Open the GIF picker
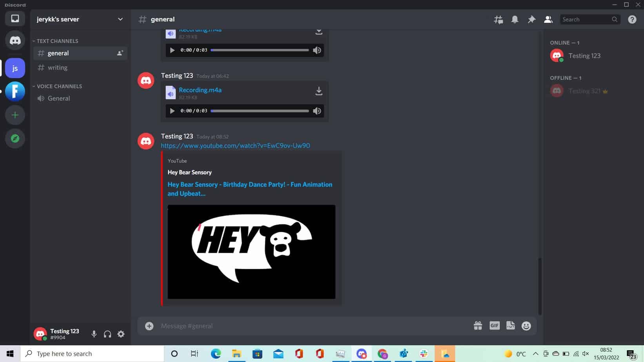644x362 pixels. (494, 326)
